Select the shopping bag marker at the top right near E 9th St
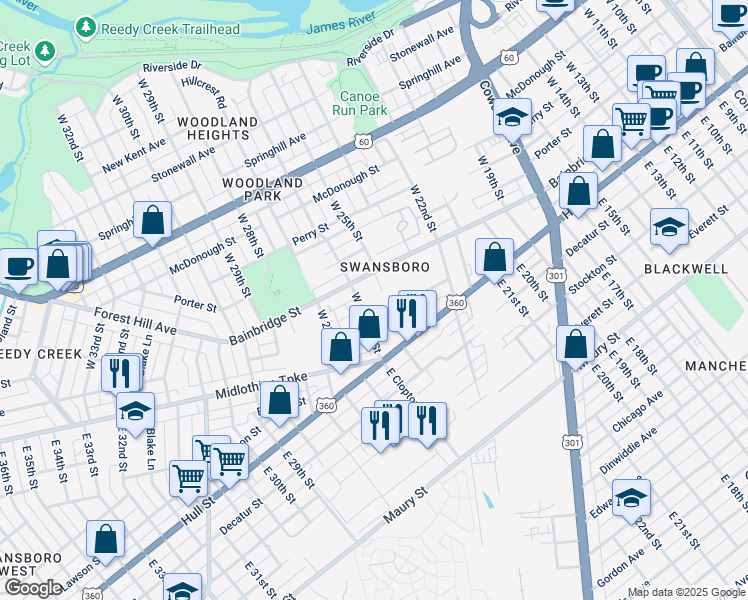The height and width of the screenshot is (600, 748). (x=696, y=65)
